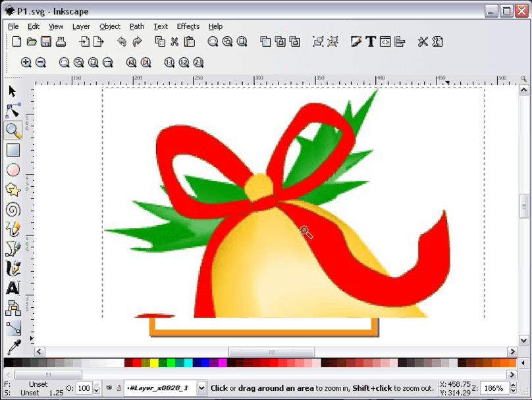Image resolution: width=532 pixels, height=400 pixels.
Task: Activate the Text tool
Action: pos(13,287)
